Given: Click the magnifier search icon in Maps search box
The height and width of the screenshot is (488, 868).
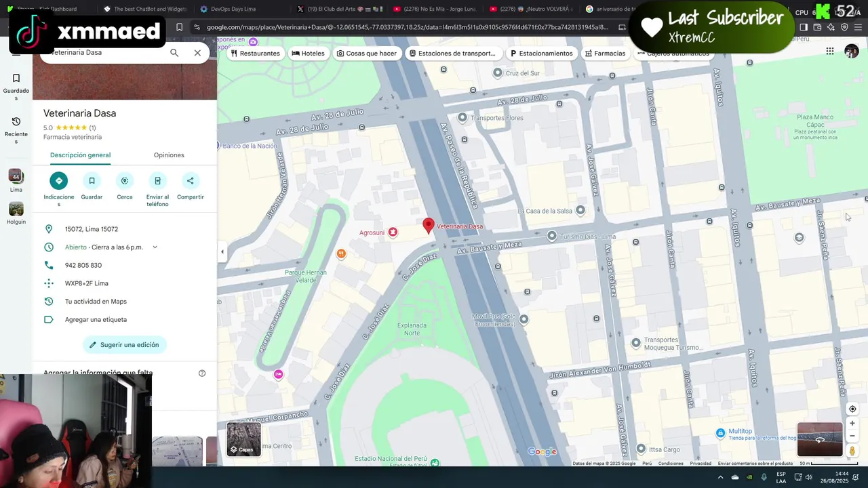Looking at the screenshot, I should (174, 53).
